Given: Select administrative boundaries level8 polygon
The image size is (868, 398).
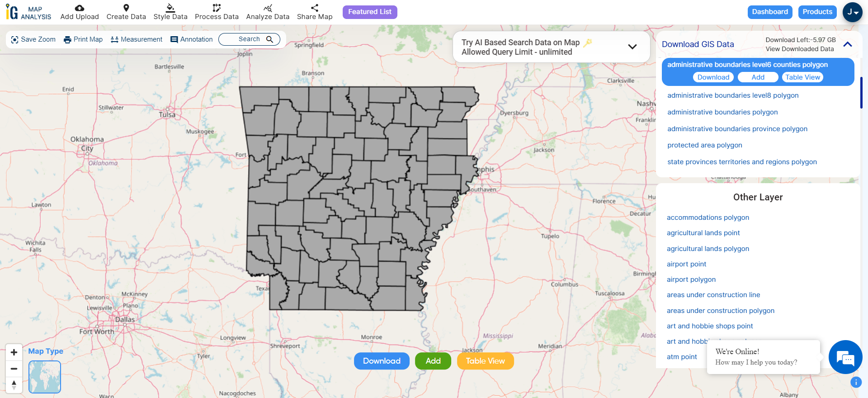Looking at the screenshot, I should 733,95.
